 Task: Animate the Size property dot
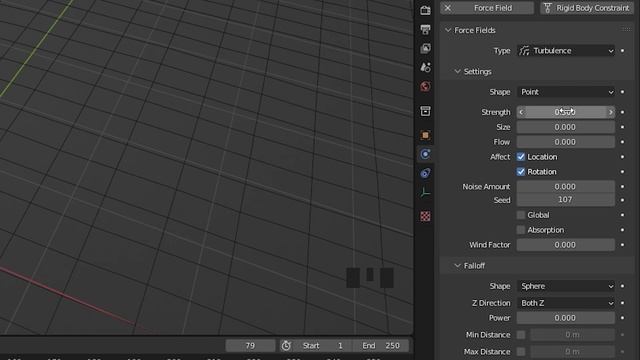point(622,127)
